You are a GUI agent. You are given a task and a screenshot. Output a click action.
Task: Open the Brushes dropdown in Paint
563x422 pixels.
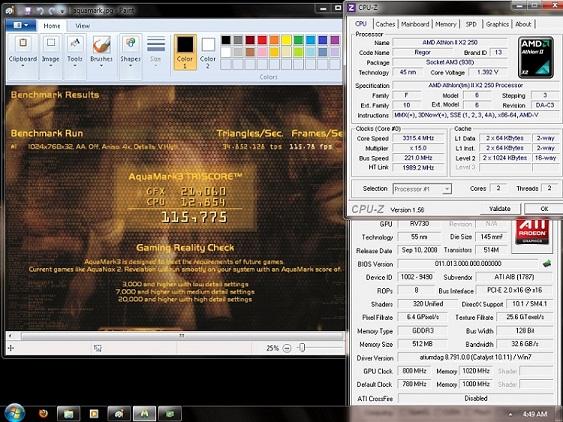(101, 66)
